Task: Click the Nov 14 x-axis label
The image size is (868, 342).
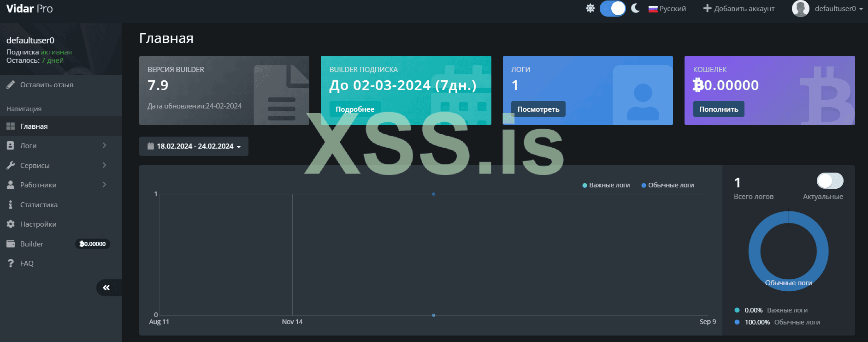Action: point(292,322)
